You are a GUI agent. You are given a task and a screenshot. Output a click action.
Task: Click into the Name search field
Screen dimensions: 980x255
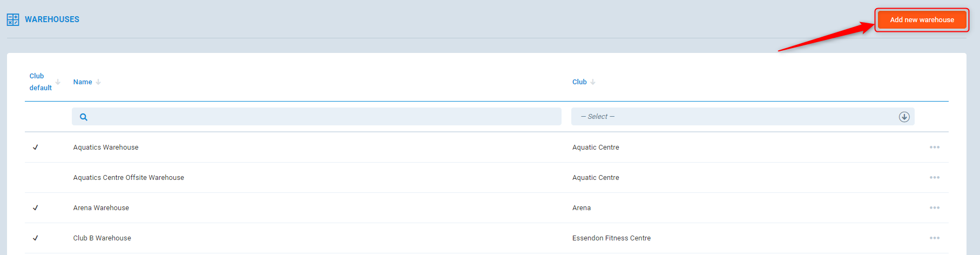(x=324, y=117)
